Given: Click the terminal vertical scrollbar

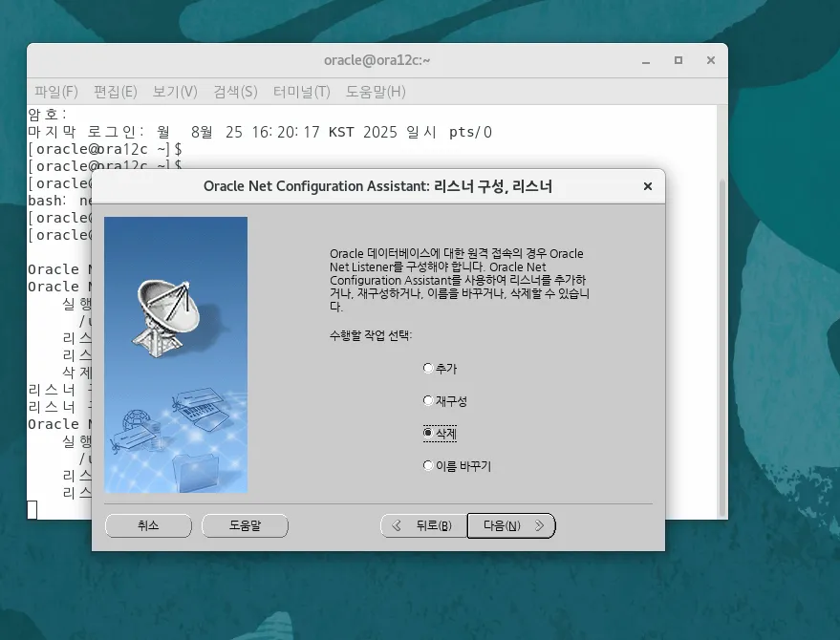Looking at the screenshot, I should point(722,348).
